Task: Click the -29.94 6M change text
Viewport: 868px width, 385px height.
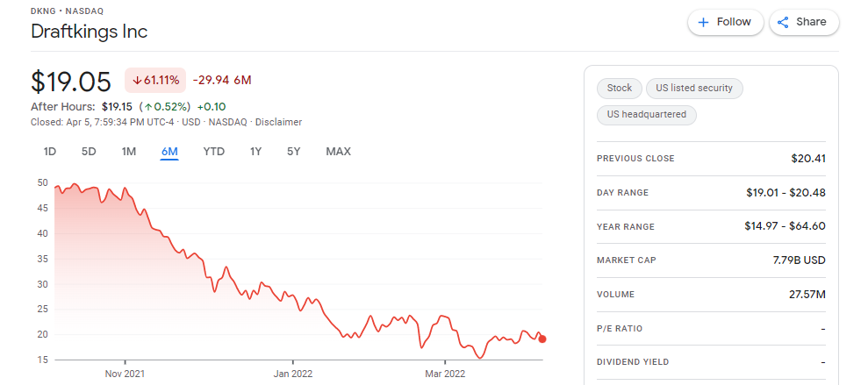Action: click(x=222, y=80)
